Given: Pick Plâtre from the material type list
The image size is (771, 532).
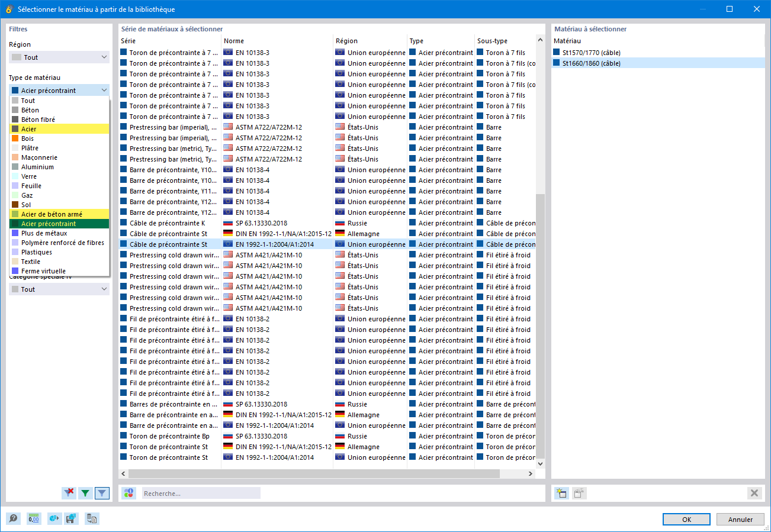Looking at the screenshot, I should [x=59, y=148].
